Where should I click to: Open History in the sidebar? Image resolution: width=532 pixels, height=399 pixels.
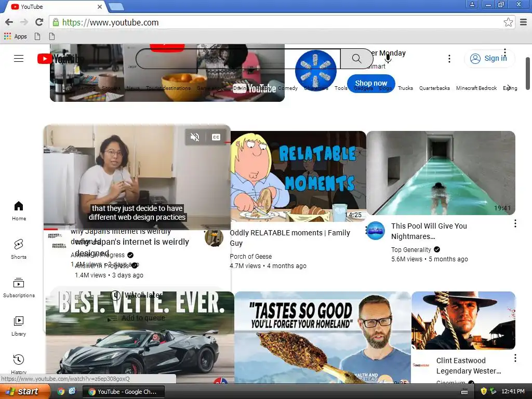[x=19, y=364]
